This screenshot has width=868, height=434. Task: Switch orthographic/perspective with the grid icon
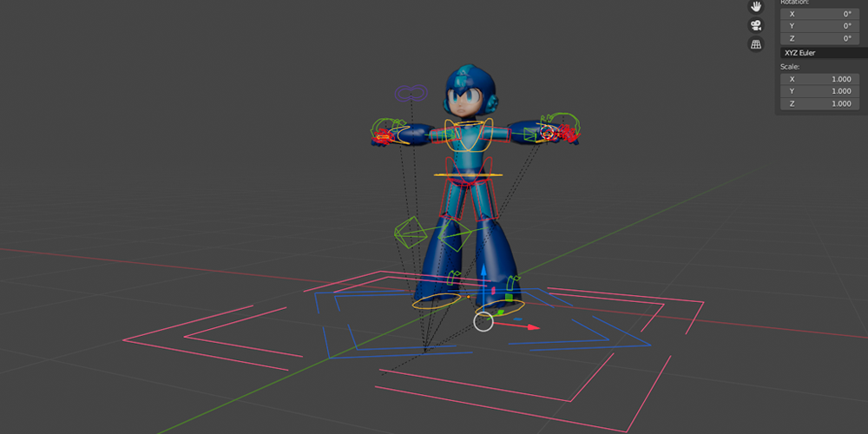pos(756,44)
